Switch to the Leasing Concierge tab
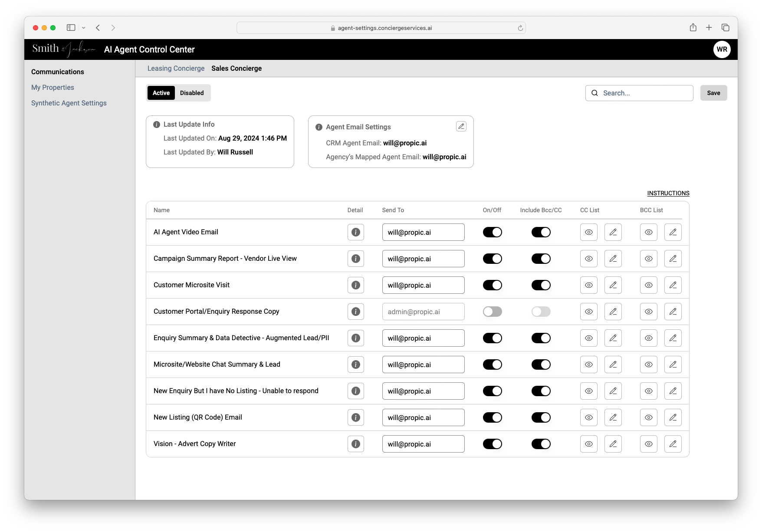 (x=176, y=68)
